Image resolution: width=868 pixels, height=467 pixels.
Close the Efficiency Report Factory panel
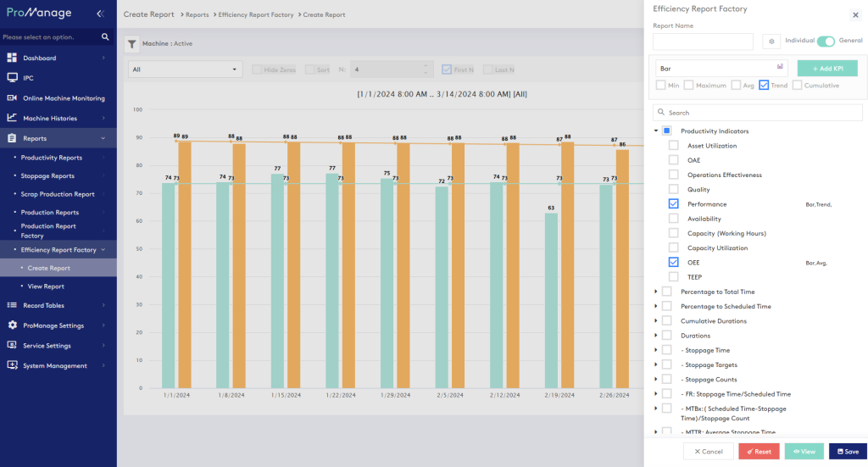(854, 14)
